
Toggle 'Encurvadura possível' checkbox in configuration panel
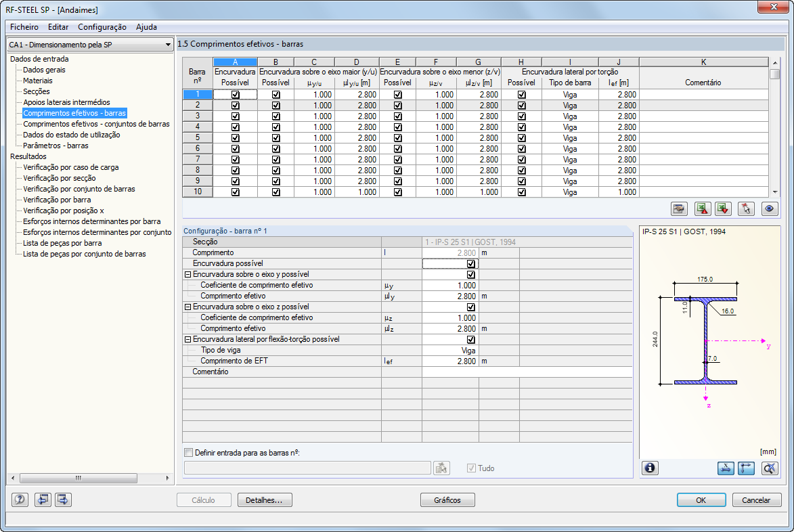click(471, 264)
